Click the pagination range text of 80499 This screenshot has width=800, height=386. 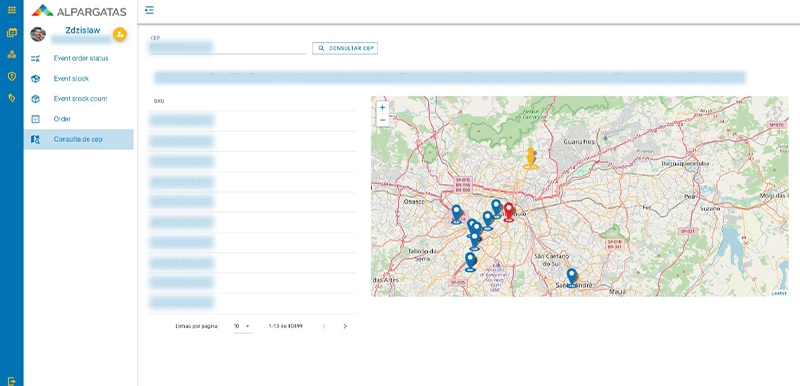point(286,326)
